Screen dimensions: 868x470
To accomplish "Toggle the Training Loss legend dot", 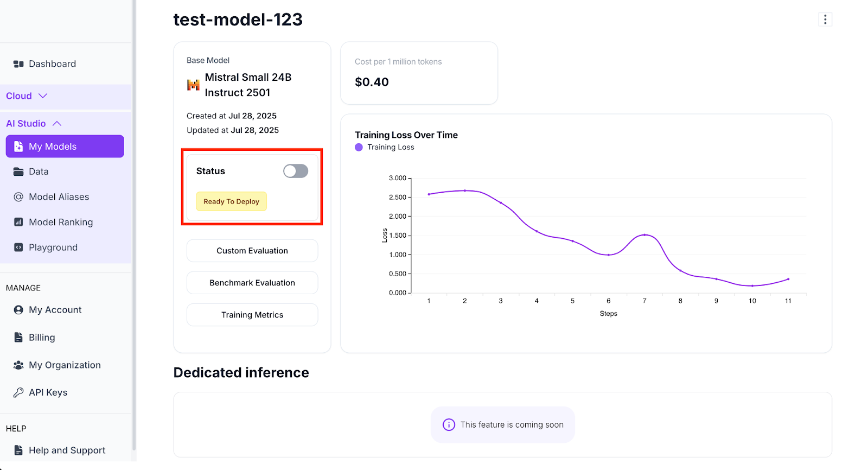I will (359, 147).
